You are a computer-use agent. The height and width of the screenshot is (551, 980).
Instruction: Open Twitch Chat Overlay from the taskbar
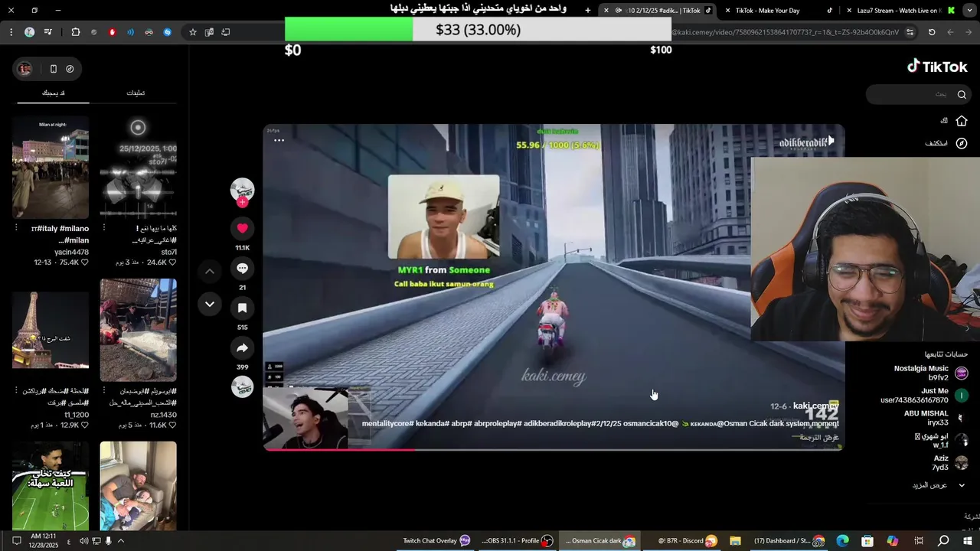436,541
